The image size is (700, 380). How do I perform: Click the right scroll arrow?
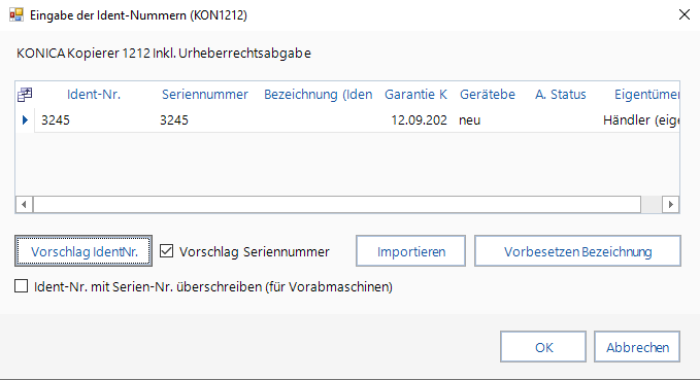(x=671, y=205)
